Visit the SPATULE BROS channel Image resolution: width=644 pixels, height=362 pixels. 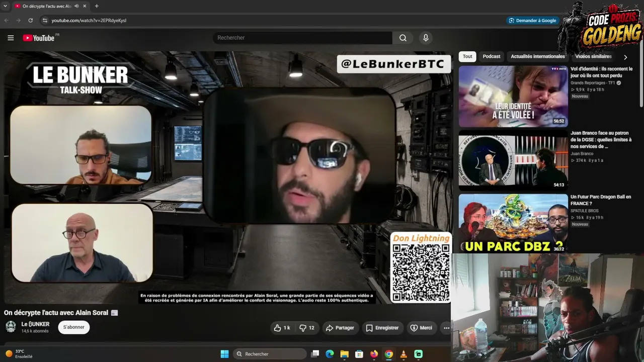[585, 211]
